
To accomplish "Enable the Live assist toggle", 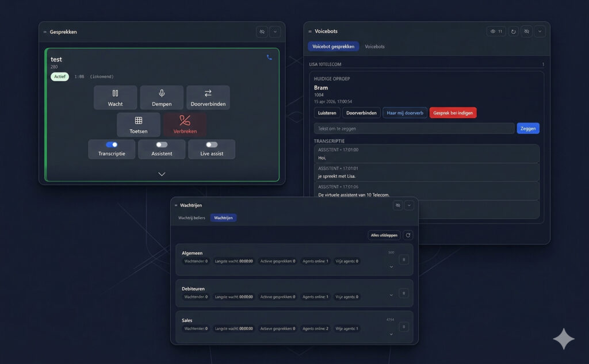I will pyautogui.click(x=212, y=145).
